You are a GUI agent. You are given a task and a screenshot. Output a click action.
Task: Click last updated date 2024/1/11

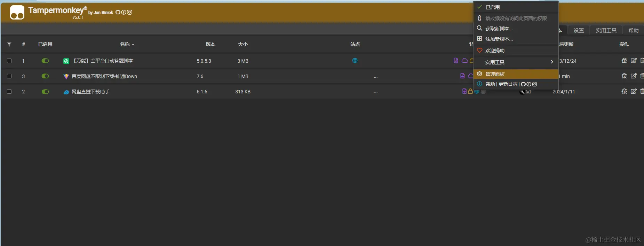[x=564, y=92]
